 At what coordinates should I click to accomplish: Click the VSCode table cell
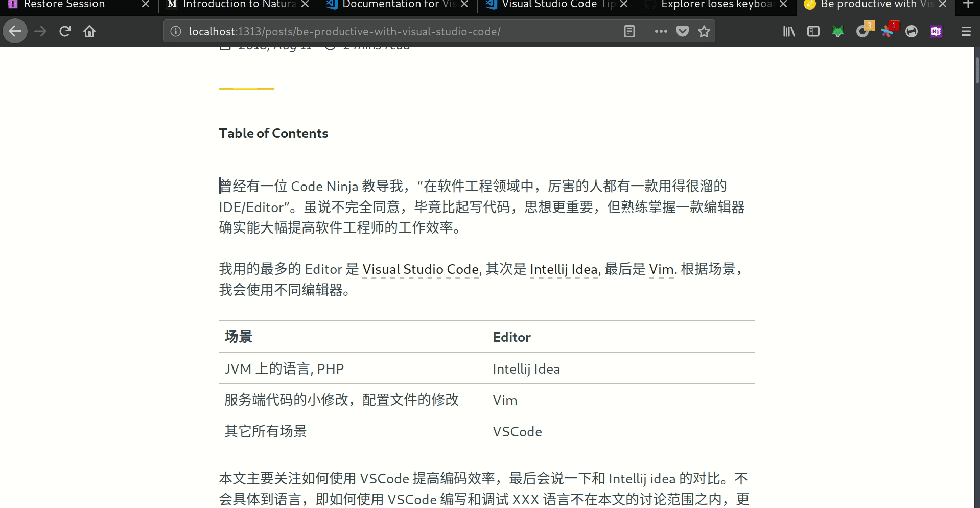[621, 431]
